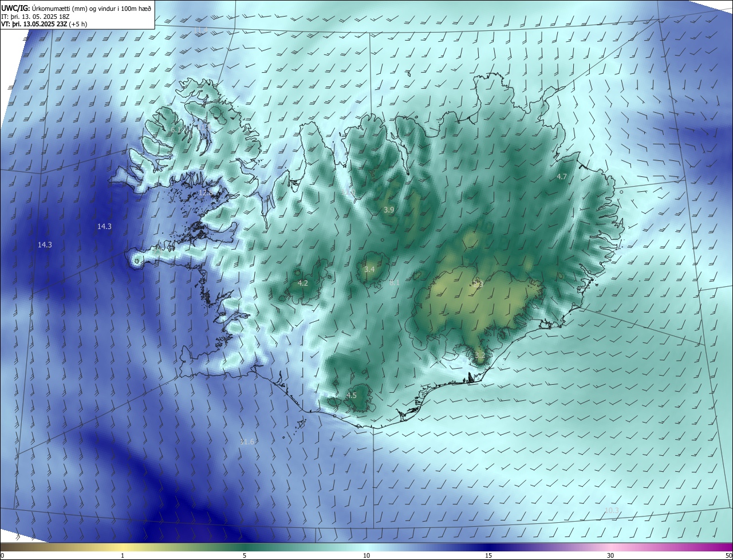Screen dimensions: 733x560
Task: Click the 3.2 value on the map
Action: 480,356
